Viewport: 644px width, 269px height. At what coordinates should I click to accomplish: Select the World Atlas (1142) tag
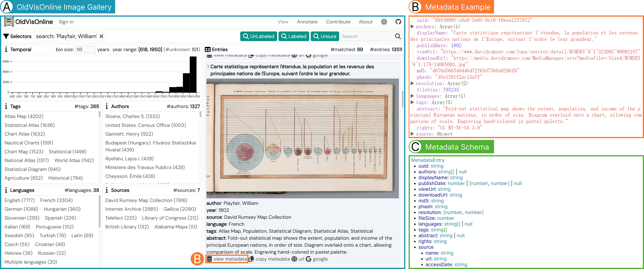tap(74, 160)
